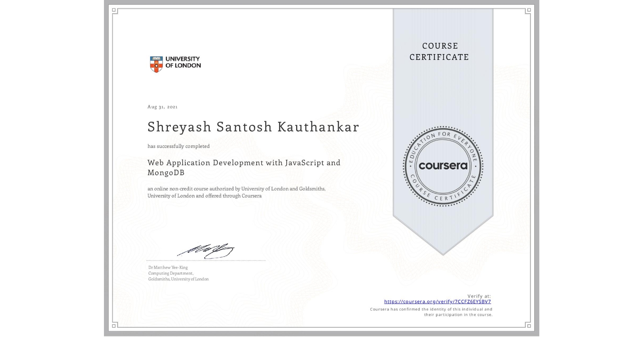Click the coursera wordmark inside the seal

pyautogui.click(x=443, y=166)
